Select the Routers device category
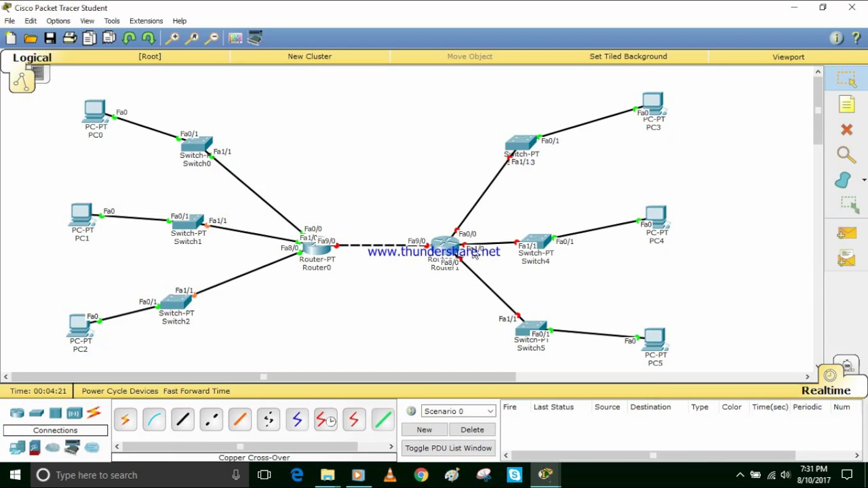This screenshot has width=868, height=488. (x=17, y=413)
